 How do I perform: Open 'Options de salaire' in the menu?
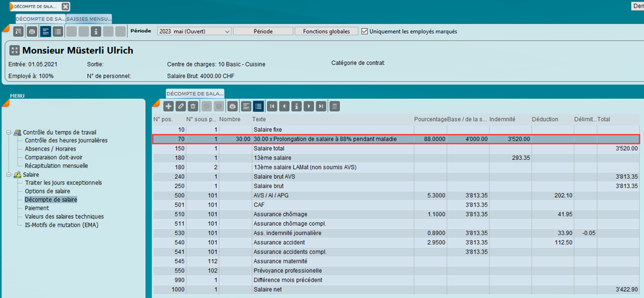[x=48, y=191]
